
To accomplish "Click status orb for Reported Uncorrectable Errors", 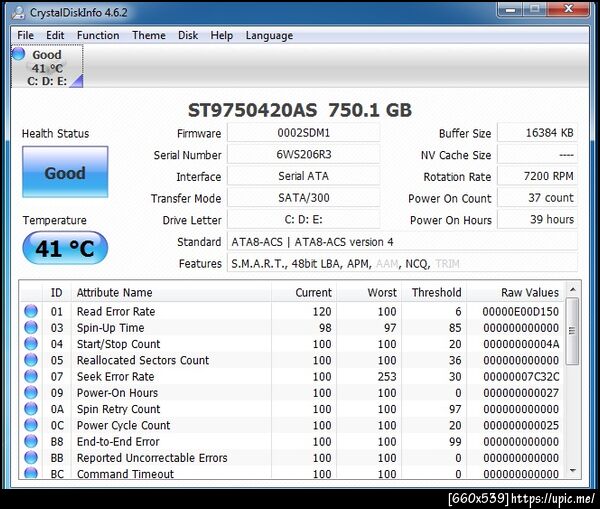I will (x=31, y=457).
